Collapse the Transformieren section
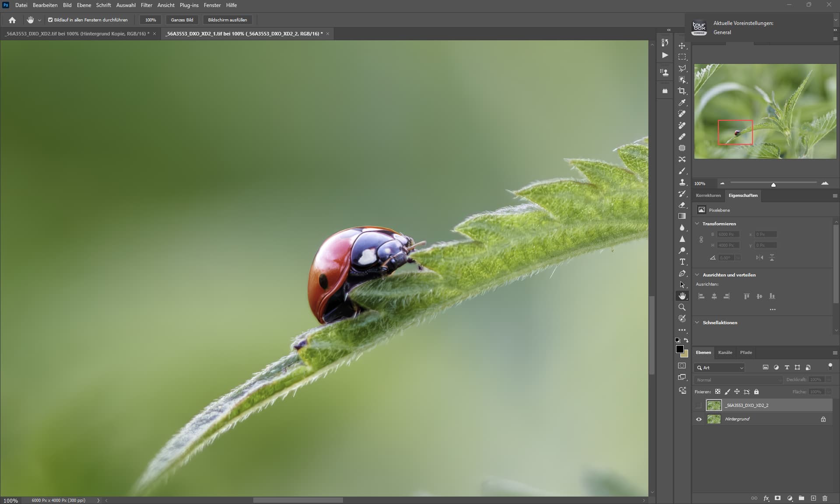 tap(697, 224)
